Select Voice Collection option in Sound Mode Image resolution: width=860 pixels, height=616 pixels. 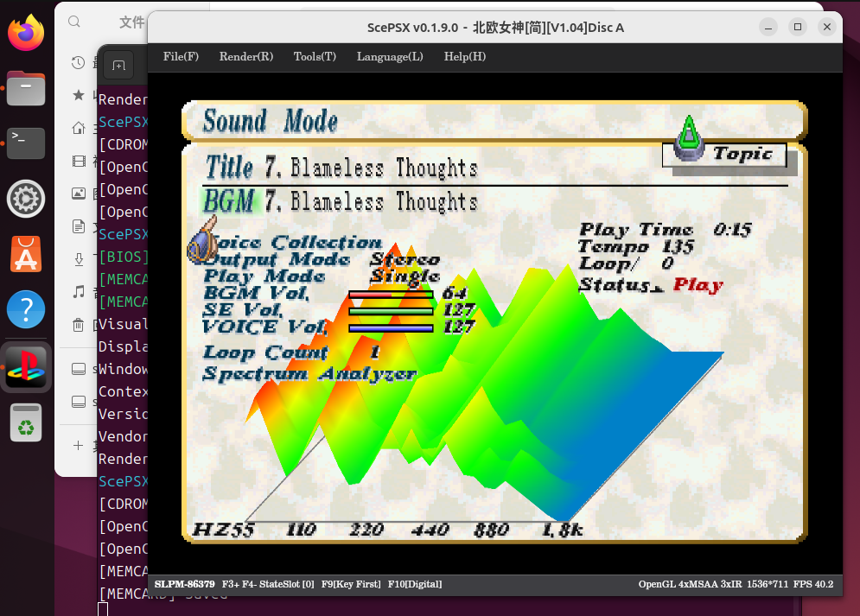click(292, 242)
